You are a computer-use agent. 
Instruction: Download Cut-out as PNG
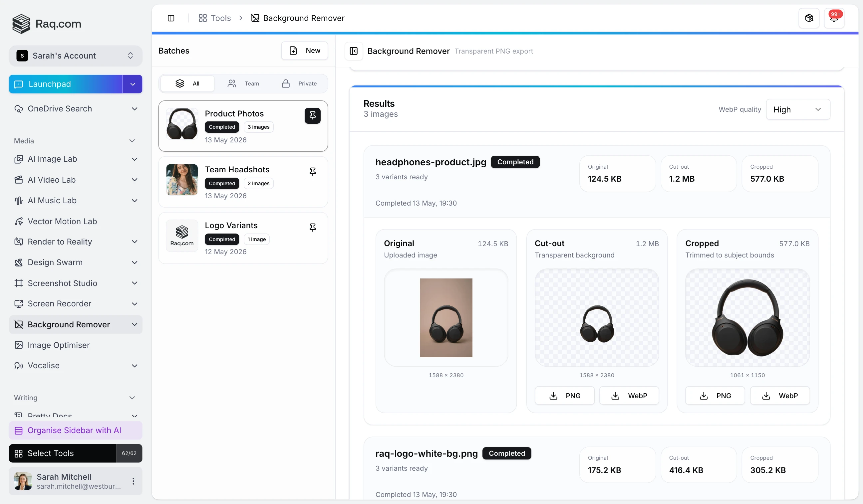564,396
